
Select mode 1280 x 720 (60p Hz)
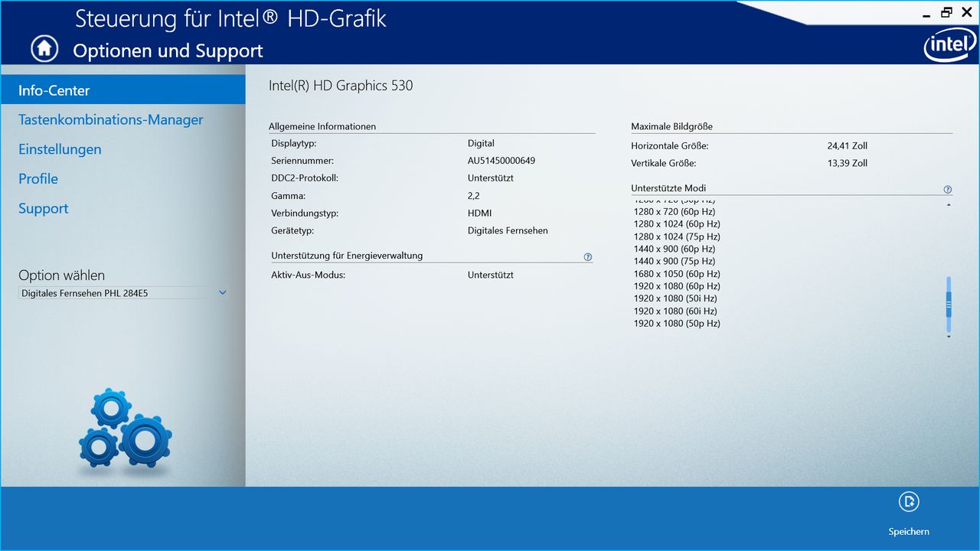[x=675, y=211]
